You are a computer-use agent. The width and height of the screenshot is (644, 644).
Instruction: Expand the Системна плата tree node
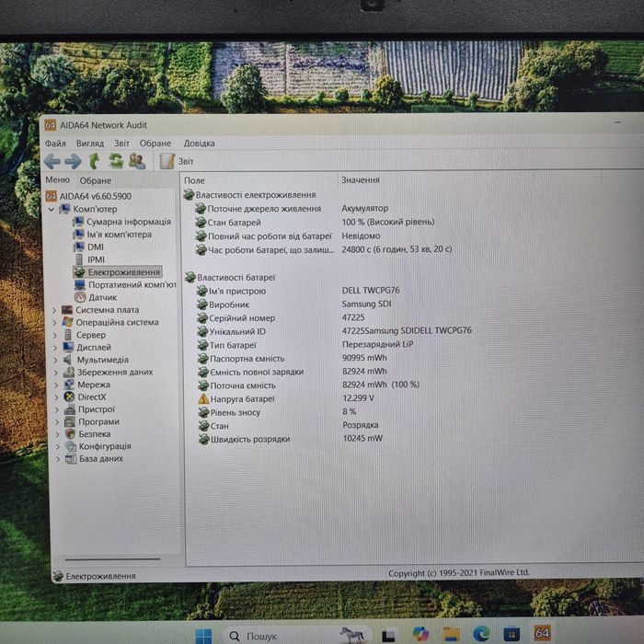54,311
